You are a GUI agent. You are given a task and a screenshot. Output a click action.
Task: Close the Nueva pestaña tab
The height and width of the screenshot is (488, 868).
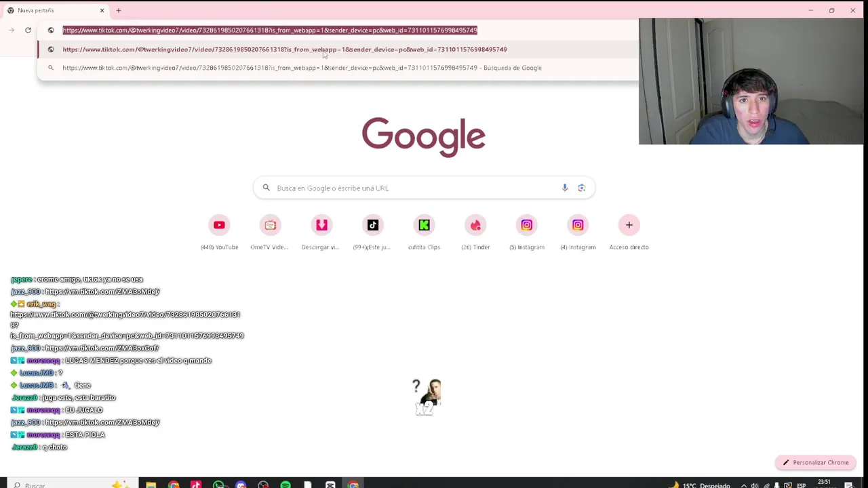pos(102,10)
